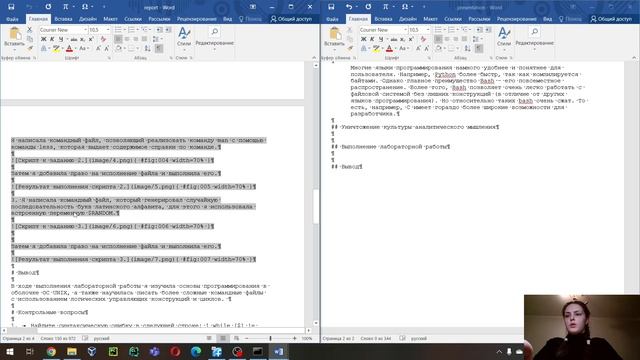Open Editing search tools in the report window
Viewport: 640px width, 360px height.
[x=214, y=38]
